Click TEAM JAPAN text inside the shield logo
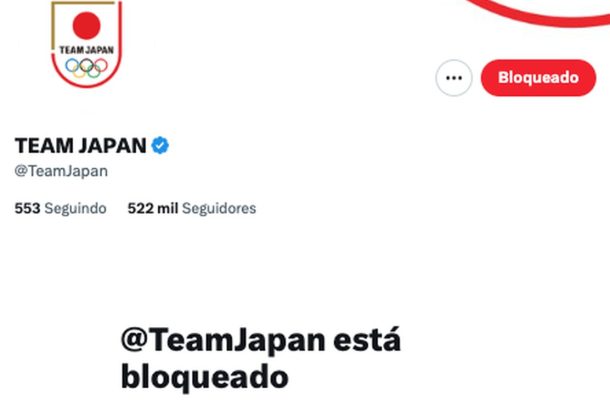The height and width of the screenshot is (400, 610). pyautogui.click(x=86, y=50)
